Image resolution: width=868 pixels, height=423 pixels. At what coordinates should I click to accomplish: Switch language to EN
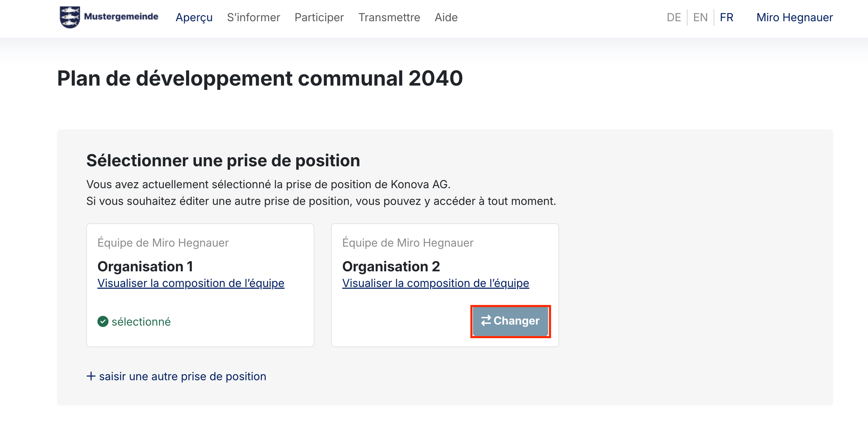pos(700,17)
